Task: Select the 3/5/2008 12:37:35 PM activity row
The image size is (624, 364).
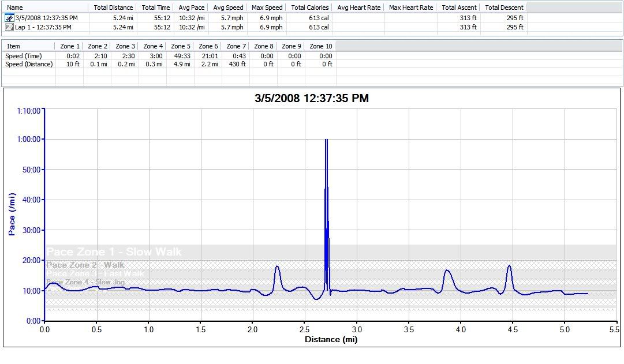Action: pyautogui.click(x=46, y=18)
